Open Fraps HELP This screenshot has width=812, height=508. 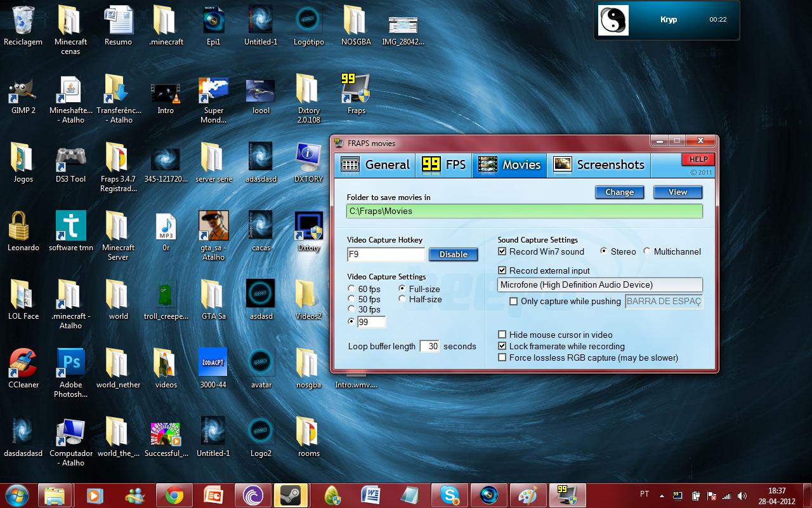tap(697, 159)
